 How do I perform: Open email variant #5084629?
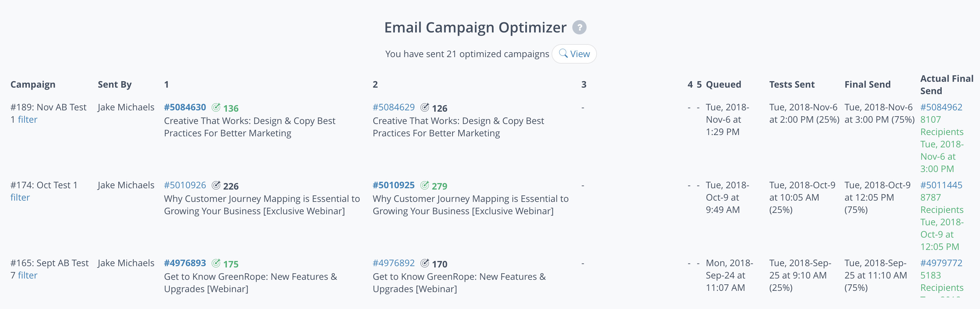(394, 107)
